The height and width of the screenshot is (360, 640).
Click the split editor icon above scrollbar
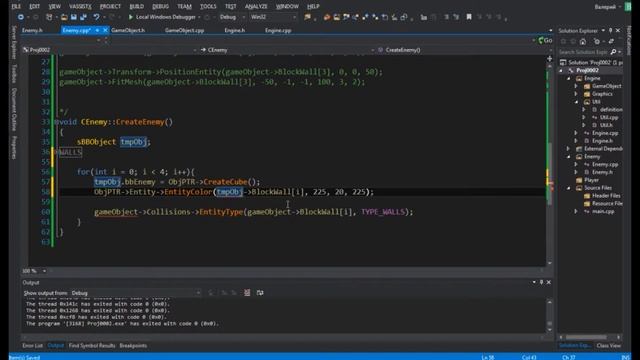click(x=549, y=59)
